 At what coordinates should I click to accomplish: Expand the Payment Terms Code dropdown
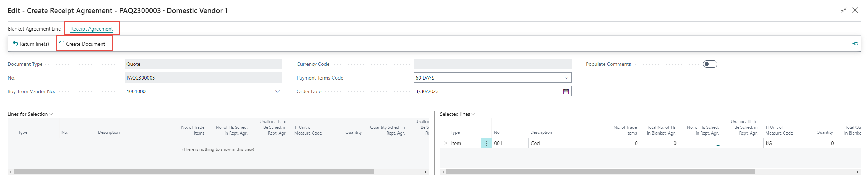[x=566, y=78]
